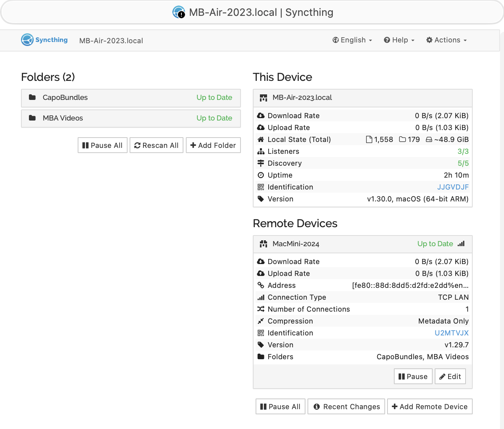Pause the MacMini-2024 device
504x429 pixels.
pyautogui.click(x=413, y=377)
